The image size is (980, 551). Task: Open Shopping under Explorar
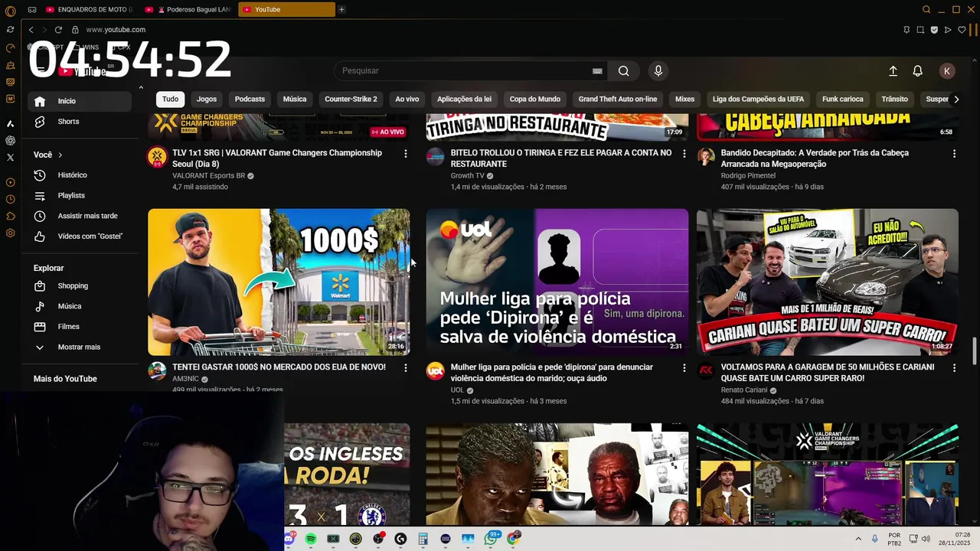coord(80,285)
